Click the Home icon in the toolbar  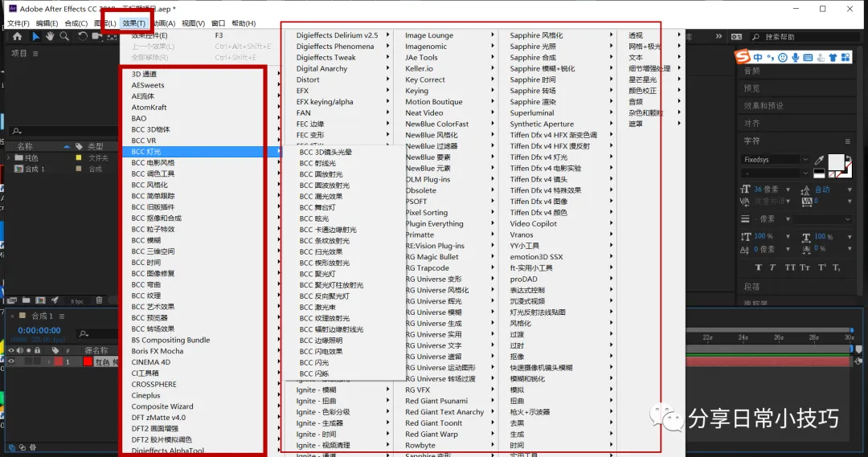pos(18,36)
